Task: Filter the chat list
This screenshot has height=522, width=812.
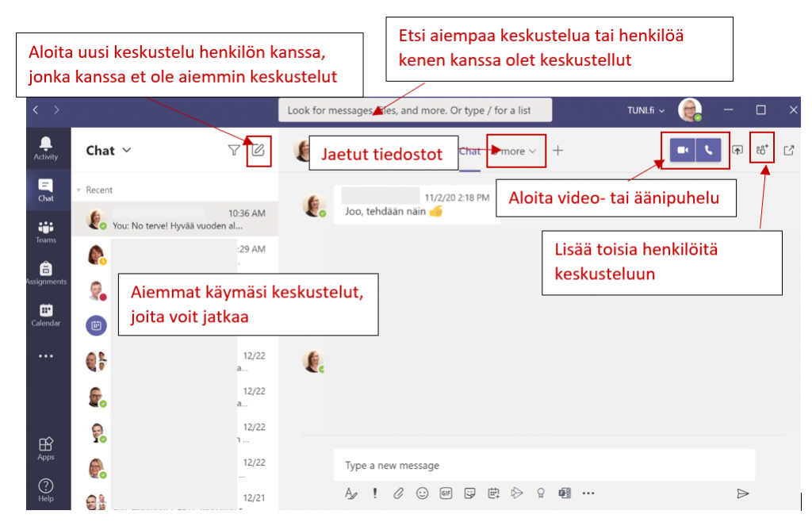Action: pos(234,150)
